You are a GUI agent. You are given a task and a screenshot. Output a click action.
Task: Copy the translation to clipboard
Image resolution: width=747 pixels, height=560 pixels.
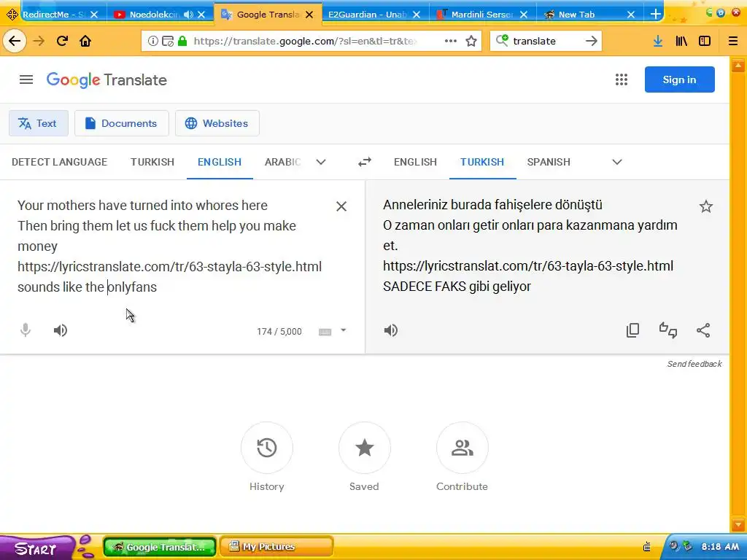pyautogui.click(x=632, y=330)
